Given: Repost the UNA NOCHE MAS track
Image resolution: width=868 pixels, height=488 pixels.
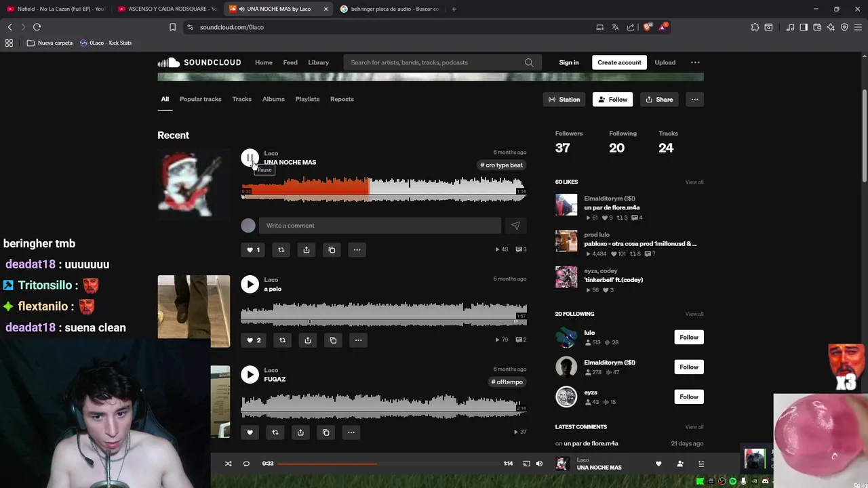Looking at the screenshot, I should pyautogui.click(x=281, y=249).
